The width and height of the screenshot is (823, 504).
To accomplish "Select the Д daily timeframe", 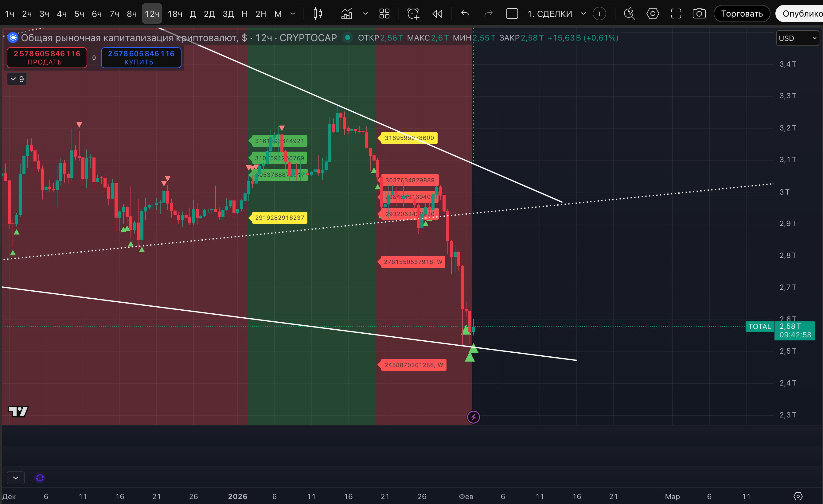I will 193,14.
